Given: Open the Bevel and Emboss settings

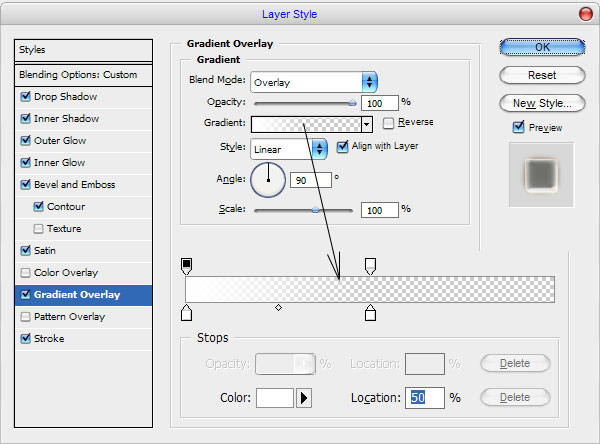Looking at the screenshot, I should click(75, 185).
